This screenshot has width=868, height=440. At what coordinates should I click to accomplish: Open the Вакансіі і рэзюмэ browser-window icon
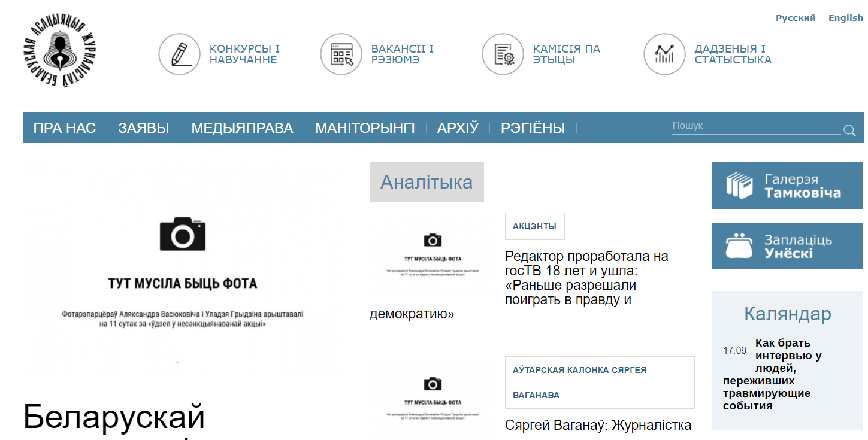point(341,54)
